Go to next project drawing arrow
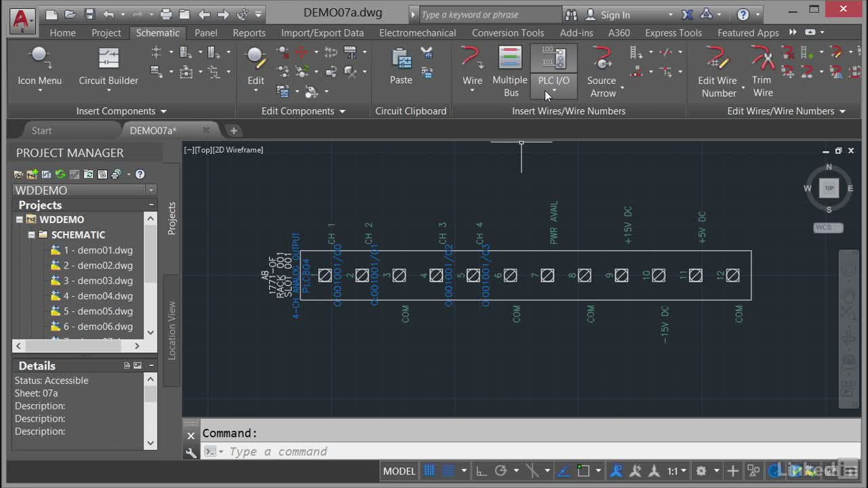868x488 pixels. pos(223,14)
